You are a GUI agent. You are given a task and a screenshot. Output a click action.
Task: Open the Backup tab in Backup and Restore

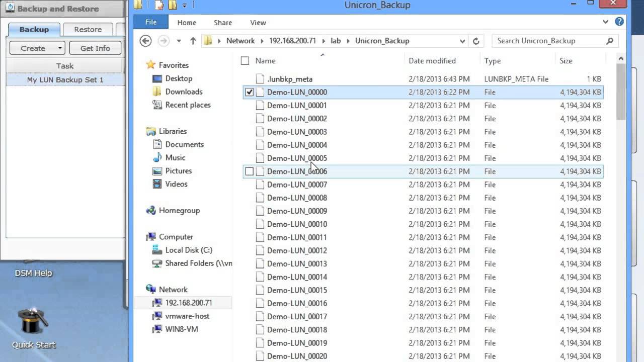click(x=34, y=29)
